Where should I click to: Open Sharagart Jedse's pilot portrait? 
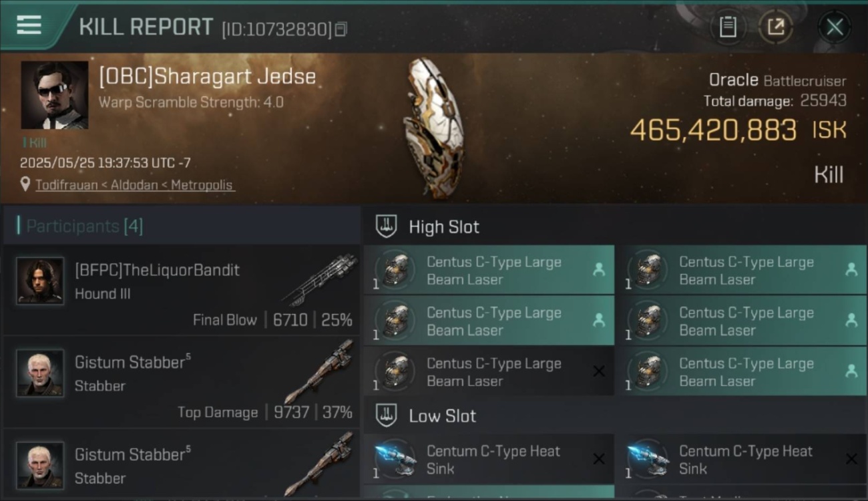coord(54,95)
